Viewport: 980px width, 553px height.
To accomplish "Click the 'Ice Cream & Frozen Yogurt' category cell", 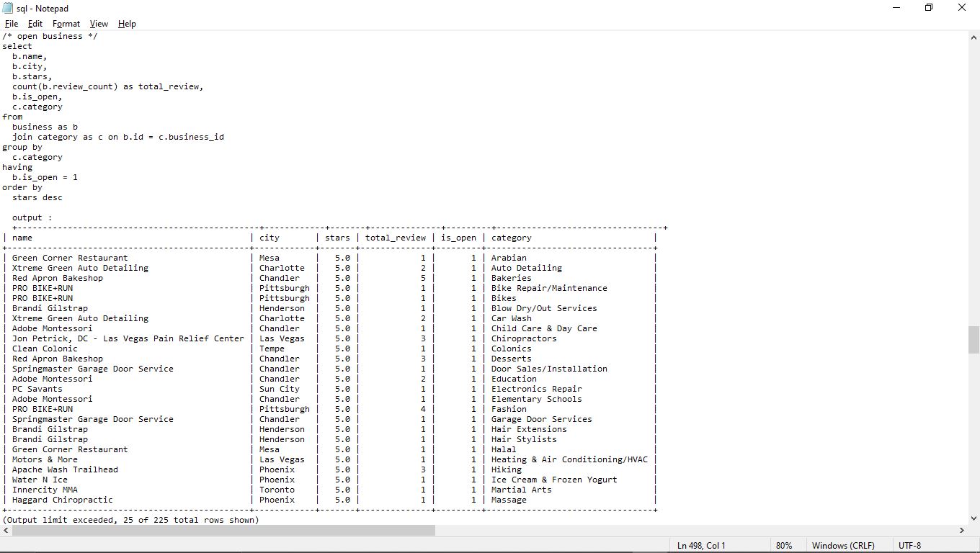I will pos(554,480).
